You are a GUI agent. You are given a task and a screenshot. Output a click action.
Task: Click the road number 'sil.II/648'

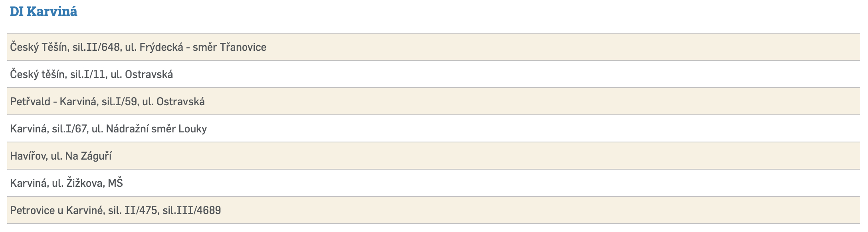(x=96, y=47)
